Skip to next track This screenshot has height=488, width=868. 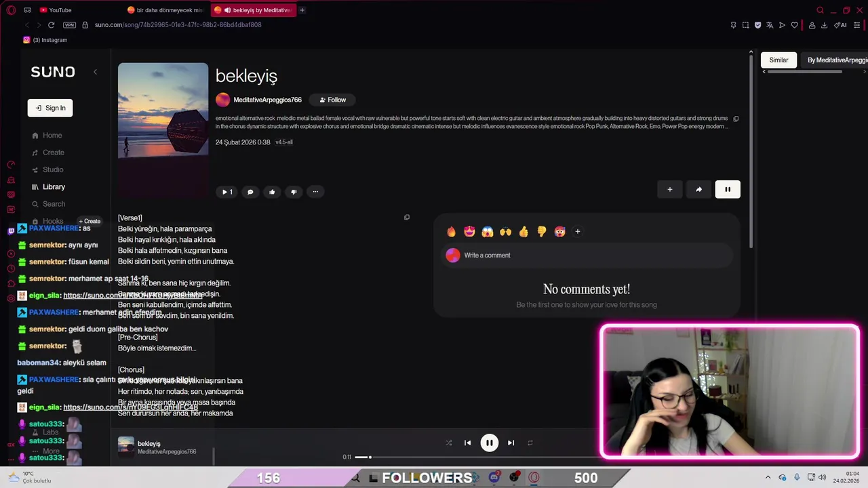[x=511, y=443]
